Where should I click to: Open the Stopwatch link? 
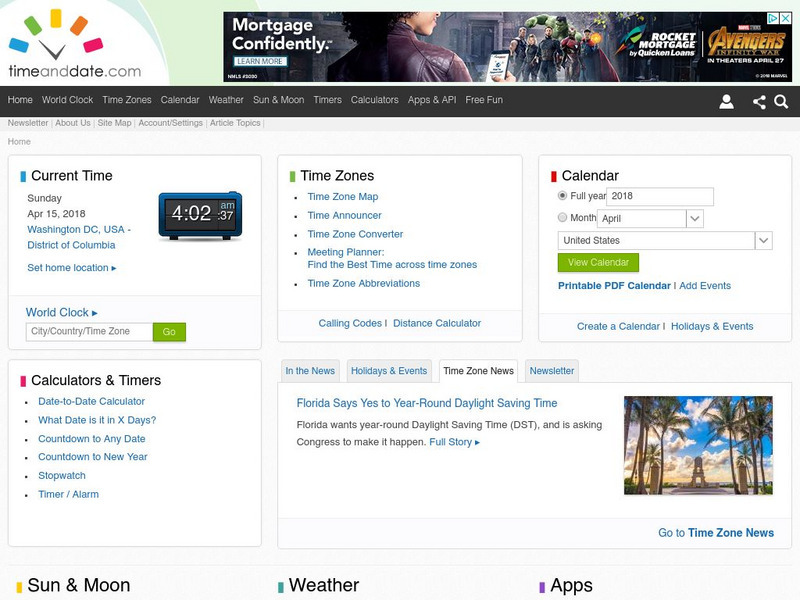62,476
